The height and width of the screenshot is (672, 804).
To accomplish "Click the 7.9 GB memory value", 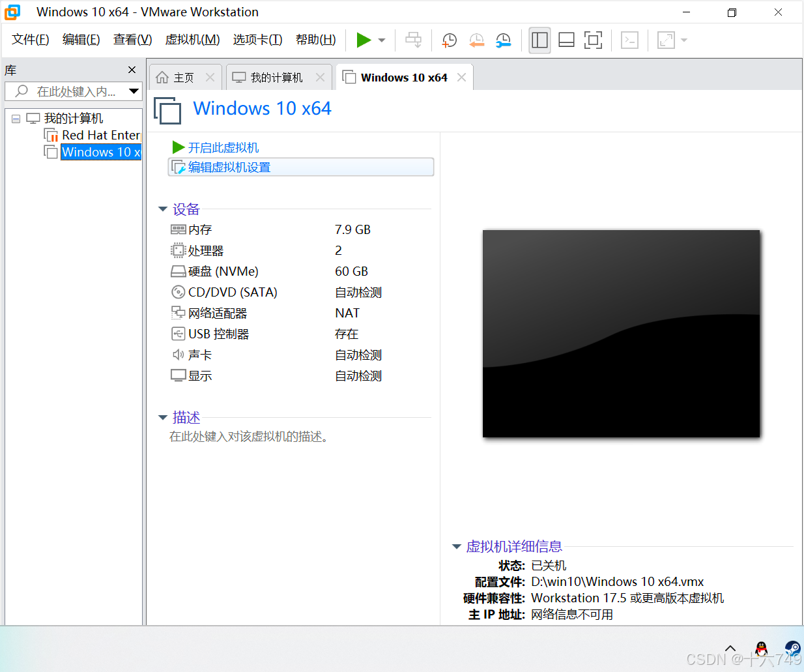I will pos(352,229).
